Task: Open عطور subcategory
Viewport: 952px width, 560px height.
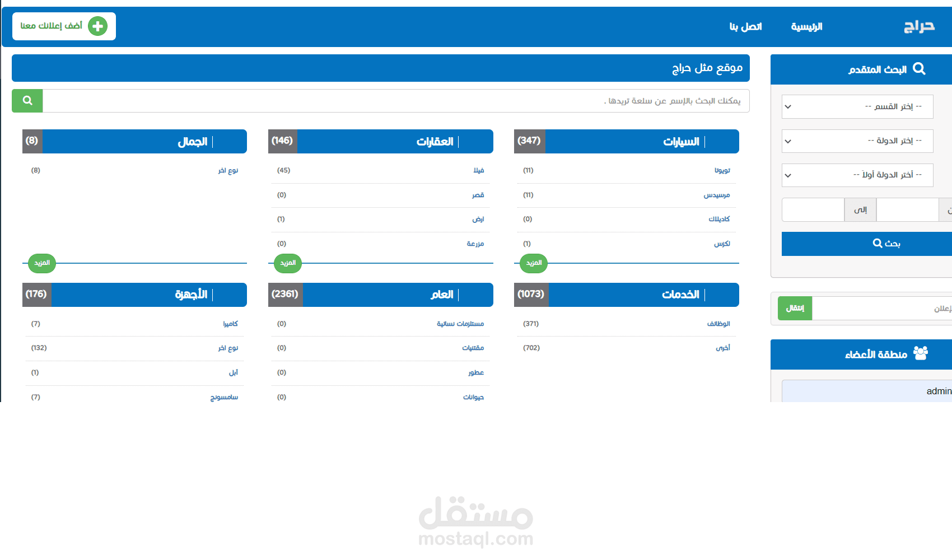Action: click(476, 372)
